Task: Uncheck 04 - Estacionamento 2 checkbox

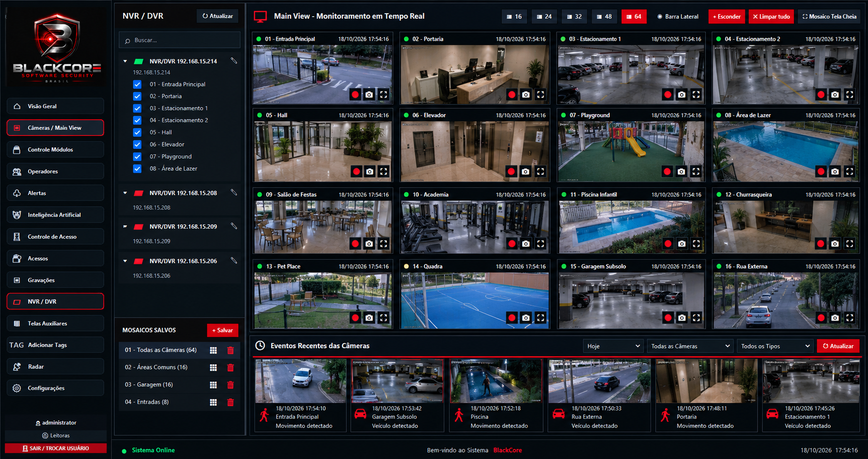Action: tap(137, 120)
